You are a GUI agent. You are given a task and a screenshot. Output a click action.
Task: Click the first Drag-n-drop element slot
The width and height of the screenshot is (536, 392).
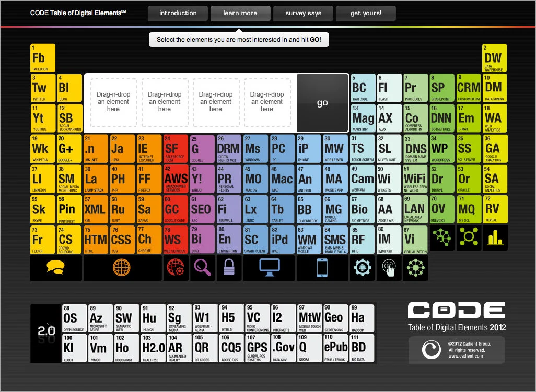[113, 102]
